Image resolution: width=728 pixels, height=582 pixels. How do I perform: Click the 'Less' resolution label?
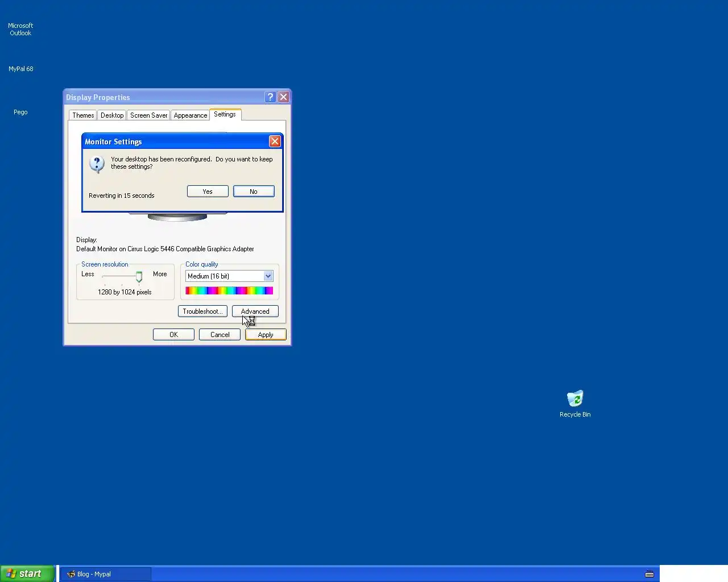point(88,274)
